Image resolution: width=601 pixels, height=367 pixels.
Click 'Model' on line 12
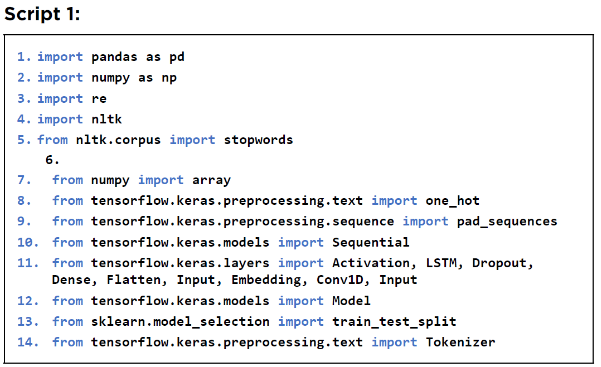(x=351, y=301)
